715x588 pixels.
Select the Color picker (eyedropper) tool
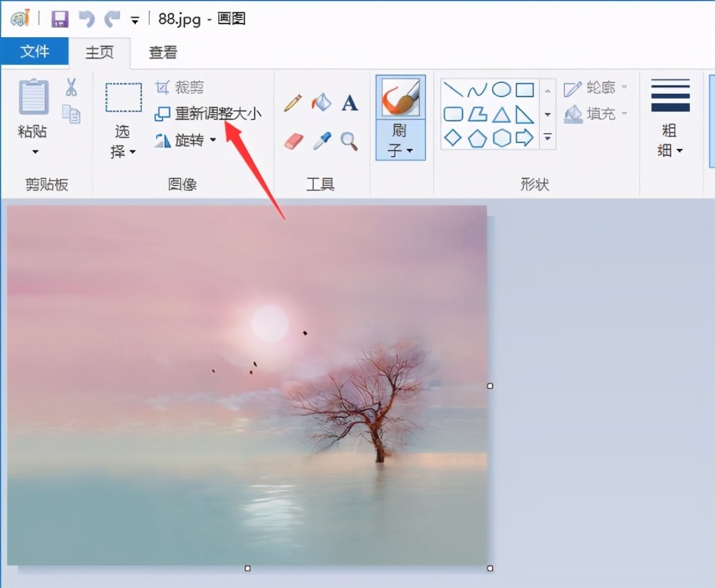[321, 141]
